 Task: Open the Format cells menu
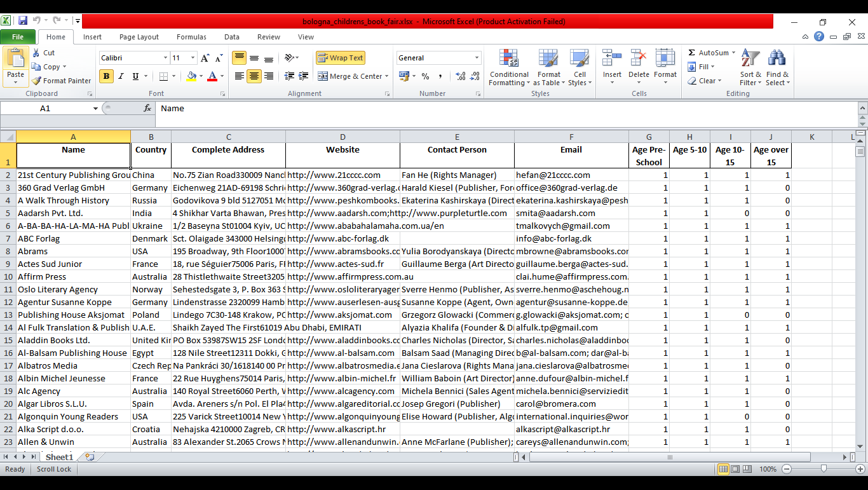point(665,64)
